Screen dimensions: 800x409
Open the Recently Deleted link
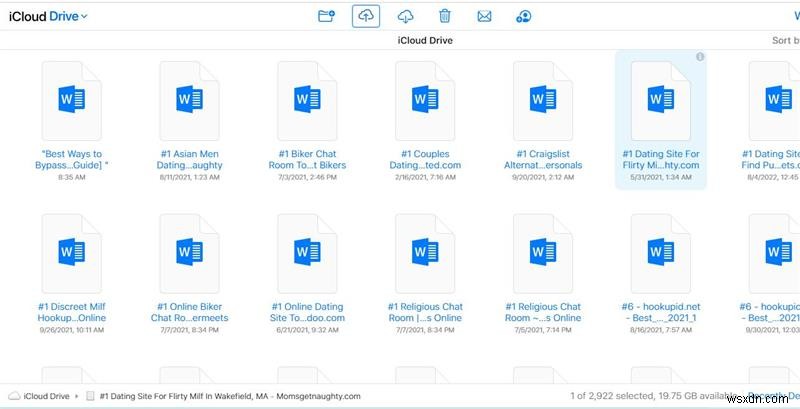(773, 396)
